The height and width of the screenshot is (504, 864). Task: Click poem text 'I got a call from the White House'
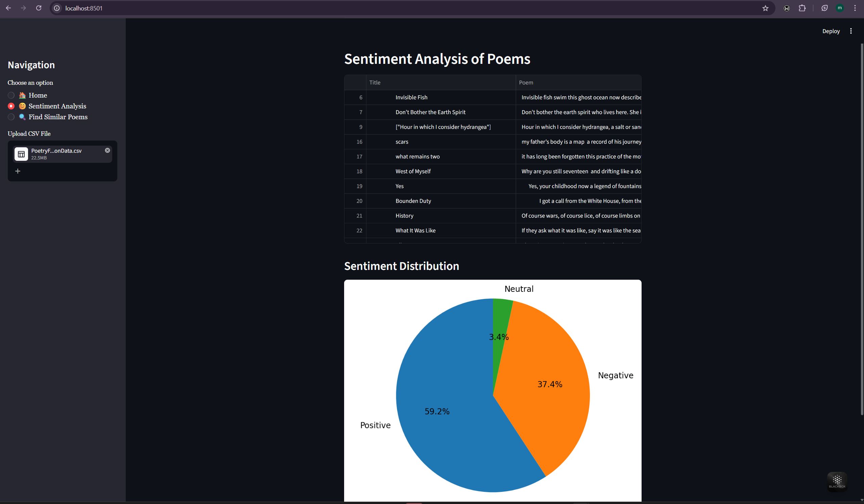(578, 201)
